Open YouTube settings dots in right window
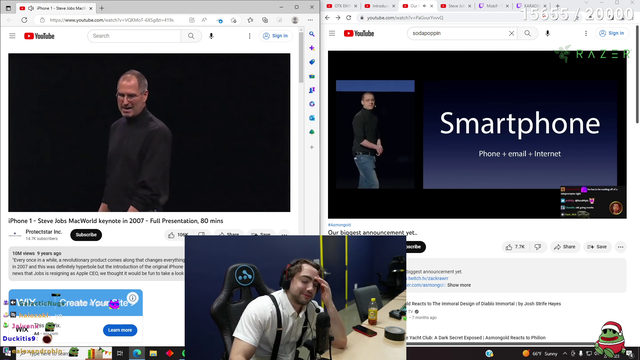640x360 pixels. [x=586, y=33]
